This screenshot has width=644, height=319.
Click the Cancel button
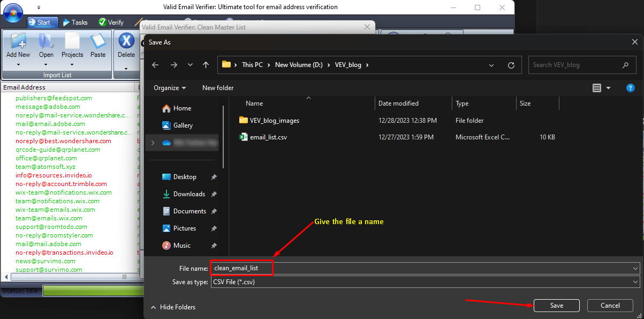click(610, 306)
